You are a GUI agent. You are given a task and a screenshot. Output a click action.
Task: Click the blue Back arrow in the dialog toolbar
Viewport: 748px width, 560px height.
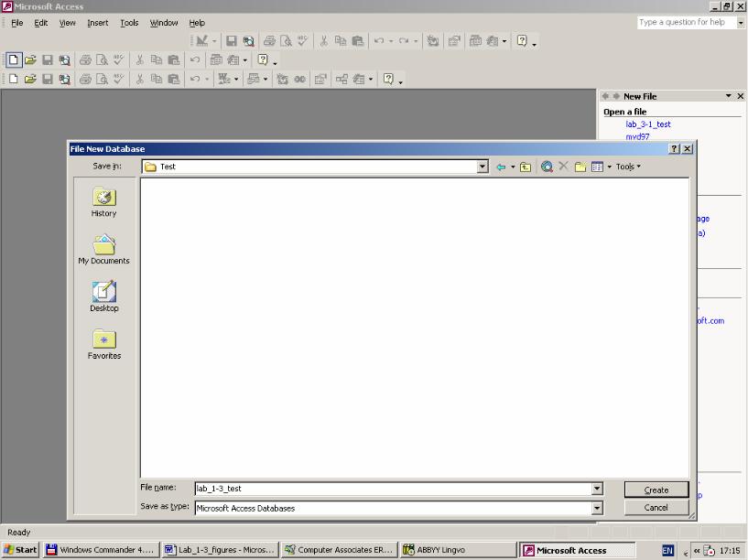(x=501, y=167)
